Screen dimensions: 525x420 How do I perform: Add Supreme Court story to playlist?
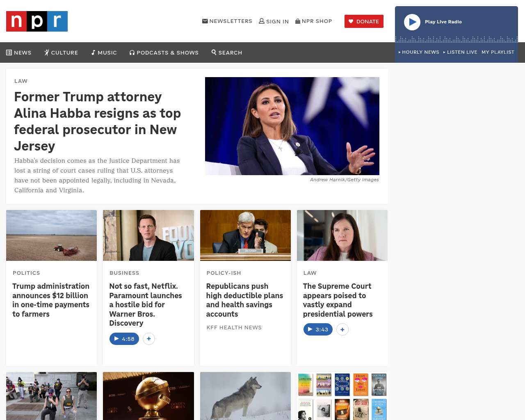(342, 329)
